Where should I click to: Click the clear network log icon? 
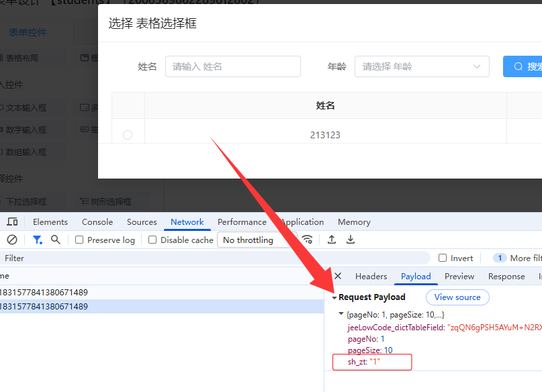pos(11,240)
